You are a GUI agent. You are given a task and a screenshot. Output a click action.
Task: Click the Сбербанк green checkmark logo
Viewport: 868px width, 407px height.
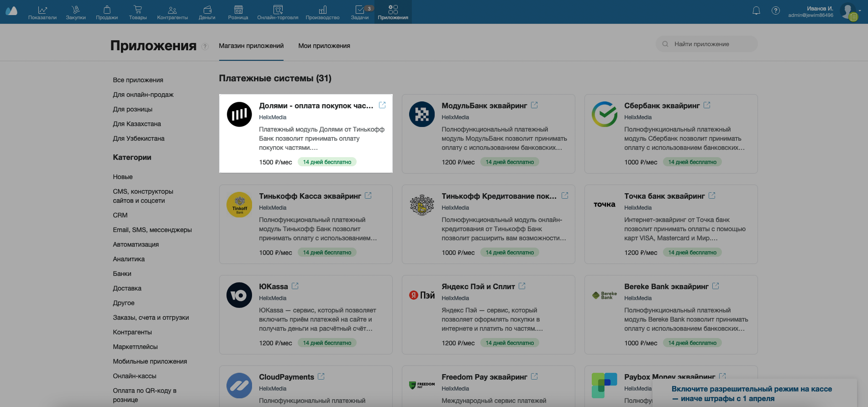tap(605, 114)
